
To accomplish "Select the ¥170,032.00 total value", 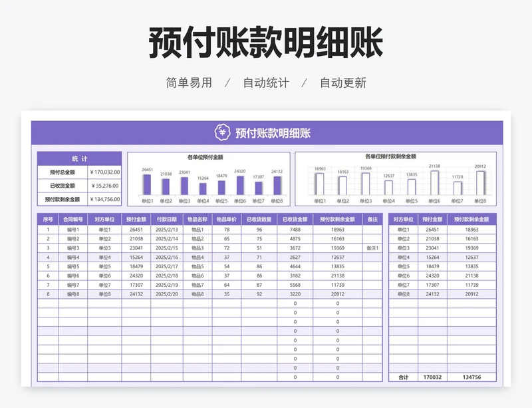I will [105, 172].
